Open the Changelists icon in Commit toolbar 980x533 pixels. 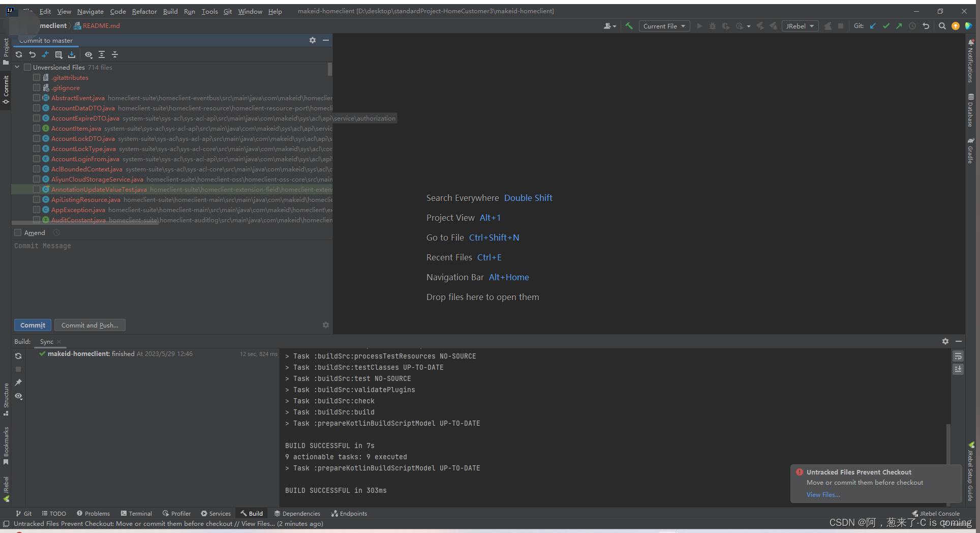point(58,54)
